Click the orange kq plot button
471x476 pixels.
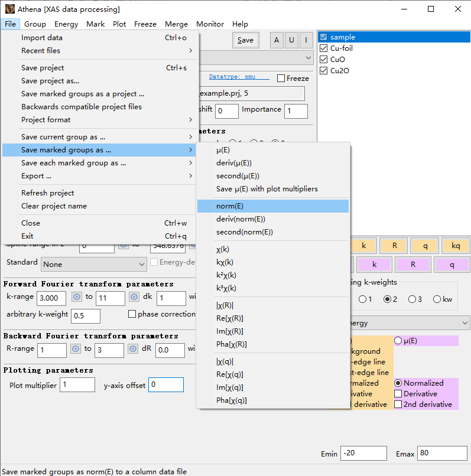point(456,246)
